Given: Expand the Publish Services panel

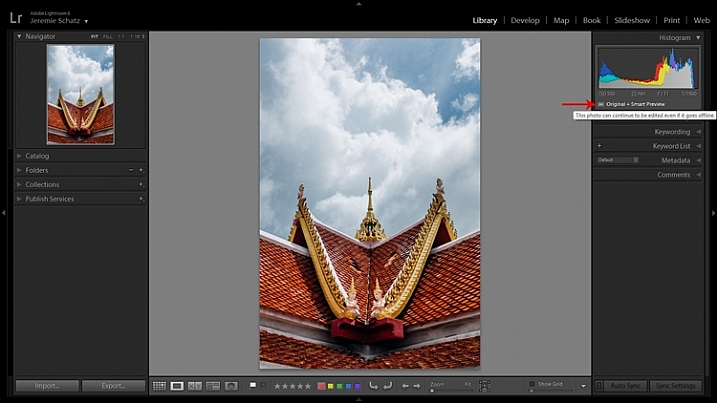Looking at the screenshot, I should 19,199.
